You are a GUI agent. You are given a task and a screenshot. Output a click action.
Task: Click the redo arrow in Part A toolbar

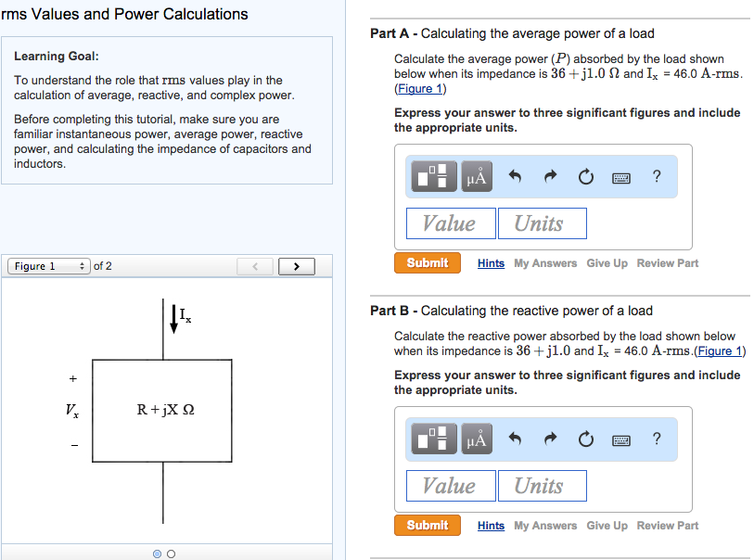coord(551,176)
